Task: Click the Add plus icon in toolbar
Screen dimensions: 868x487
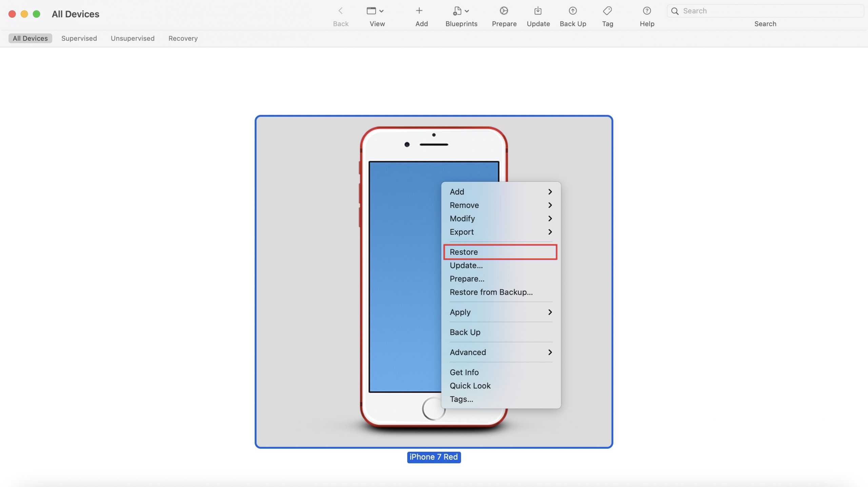Action: pos(419,11)
